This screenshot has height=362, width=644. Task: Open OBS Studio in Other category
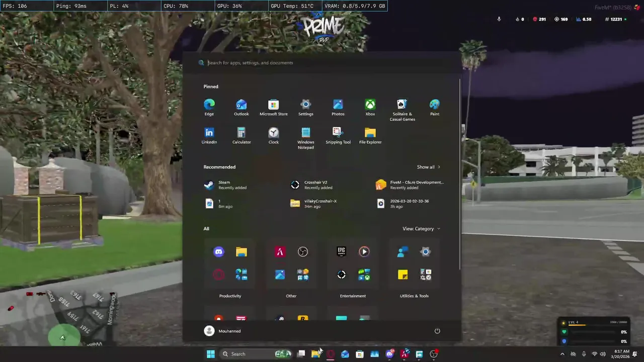click(302, 252)
